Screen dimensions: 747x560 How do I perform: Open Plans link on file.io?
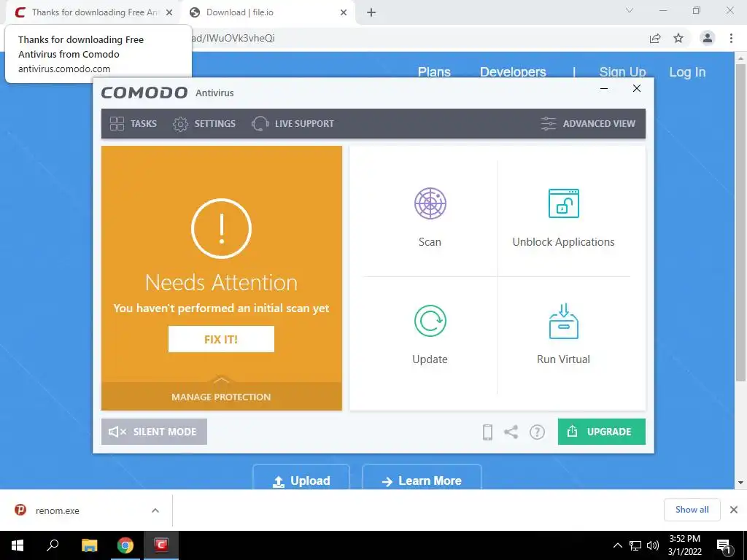tap(434, 72)
